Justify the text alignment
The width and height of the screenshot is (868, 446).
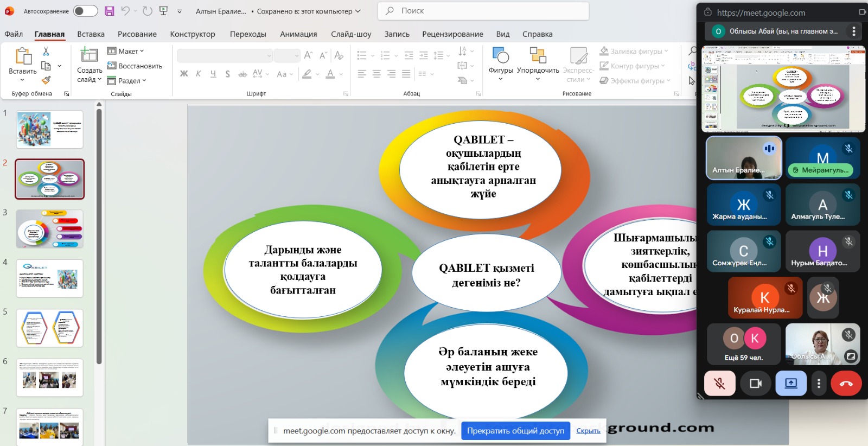(406, 74)
